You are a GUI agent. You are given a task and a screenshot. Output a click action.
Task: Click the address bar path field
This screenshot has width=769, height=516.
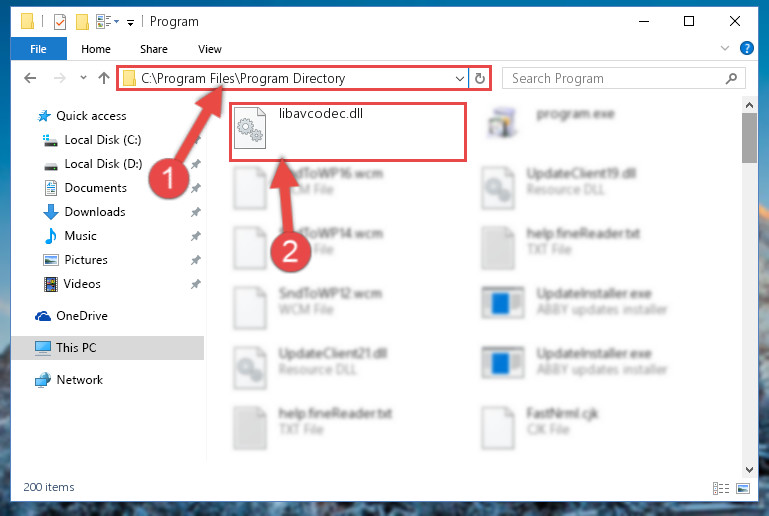[x=293, y=78]
